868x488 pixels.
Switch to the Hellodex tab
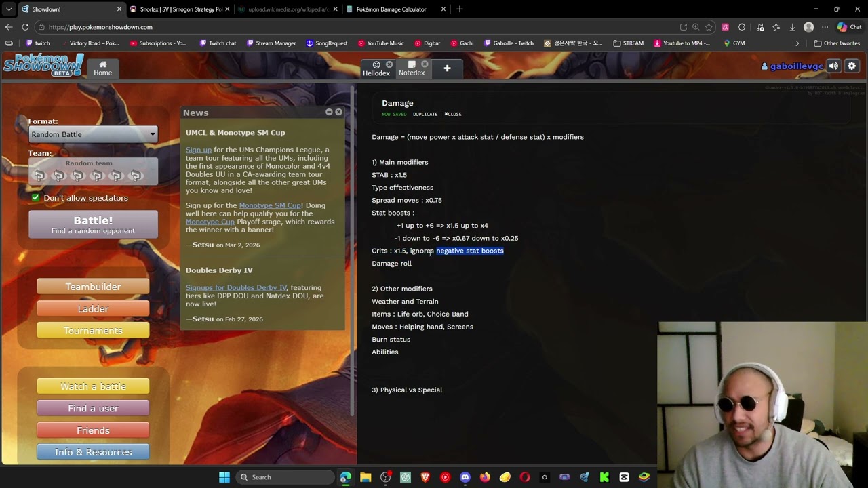pyautogui.click(x=376, y=68)
